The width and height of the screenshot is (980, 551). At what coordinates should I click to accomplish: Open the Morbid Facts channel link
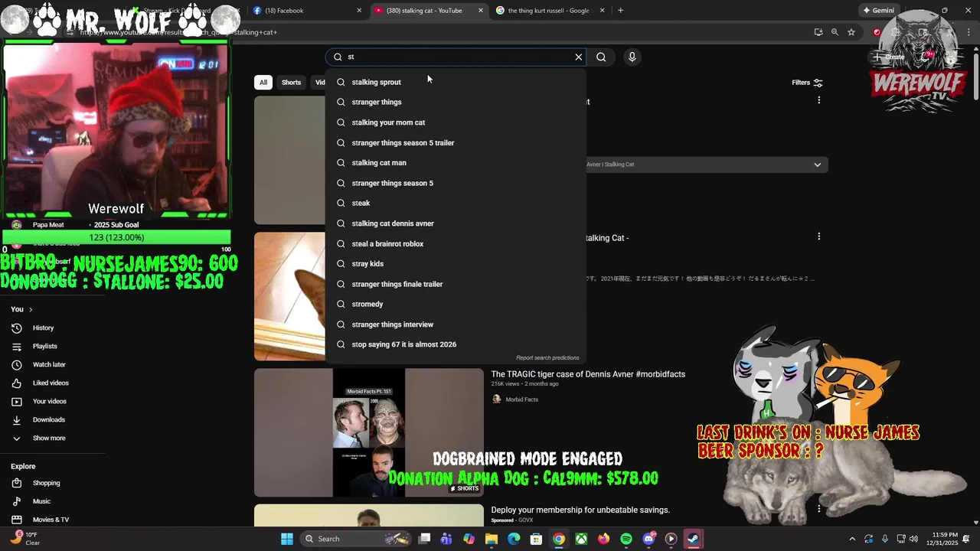pos(521,399)
